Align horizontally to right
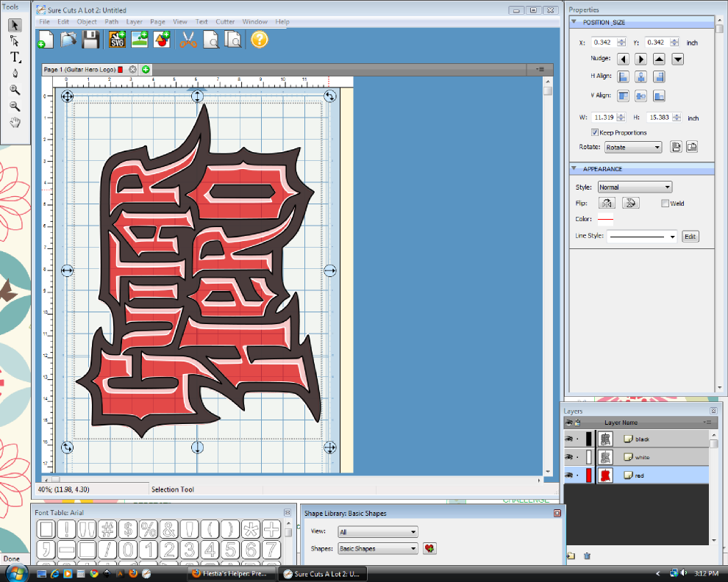Viewport: 728px width, 582px height. tap(659, 77)
